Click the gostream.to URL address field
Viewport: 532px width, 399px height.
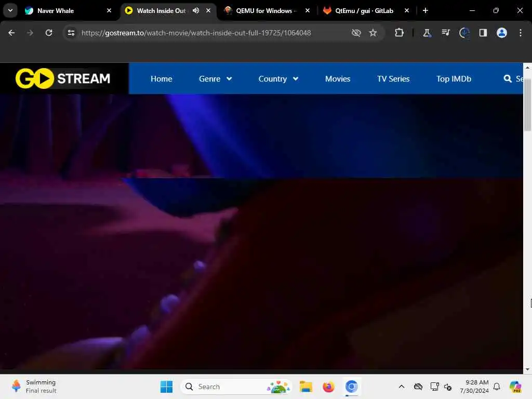(x=196, y=33)
